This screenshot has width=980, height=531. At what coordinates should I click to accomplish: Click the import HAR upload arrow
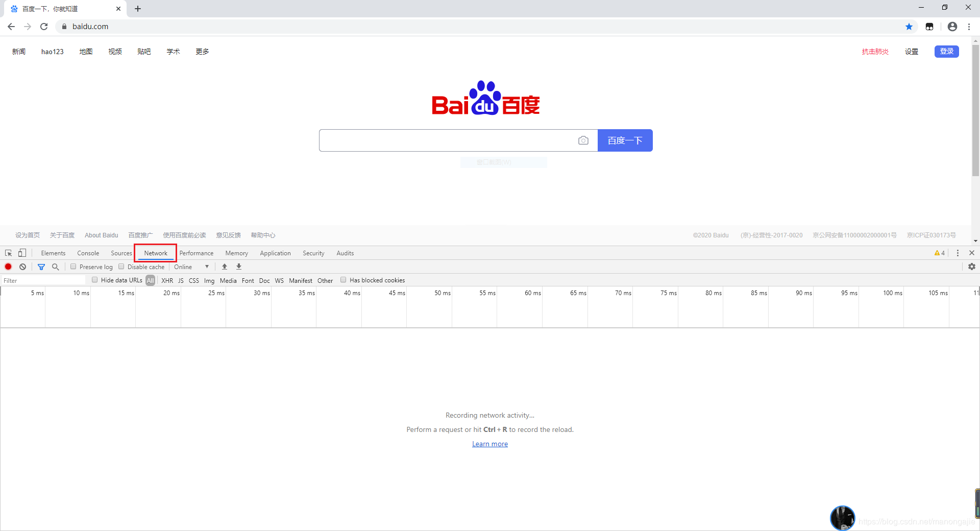[x=225, y=267]
